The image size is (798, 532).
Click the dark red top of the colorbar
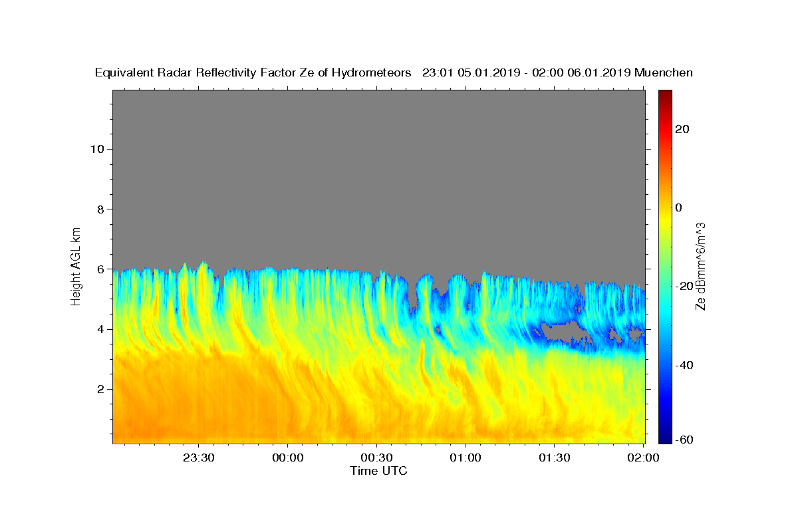(665, 94)
